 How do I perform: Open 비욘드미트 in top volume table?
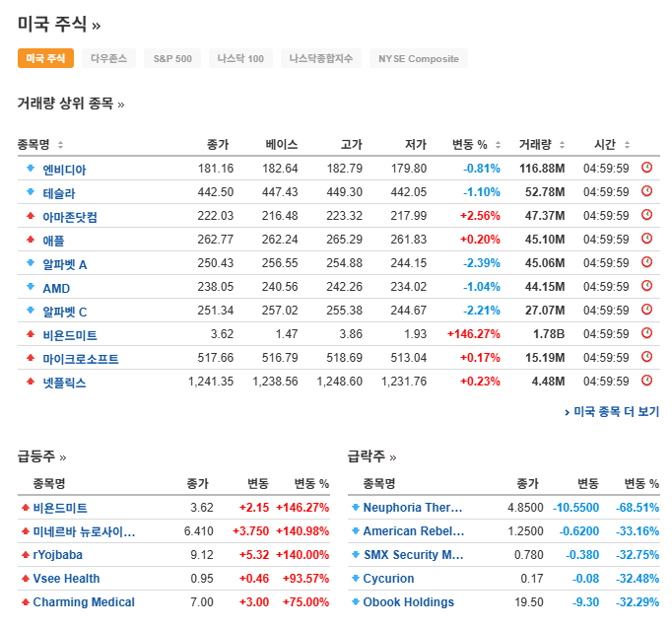point(70,335)
